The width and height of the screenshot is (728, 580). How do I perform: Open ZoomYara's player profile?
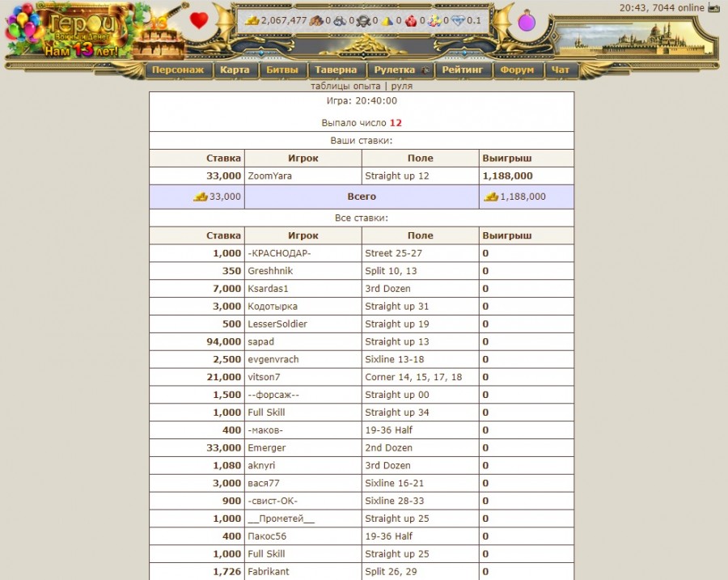click(x=269, y=176)
